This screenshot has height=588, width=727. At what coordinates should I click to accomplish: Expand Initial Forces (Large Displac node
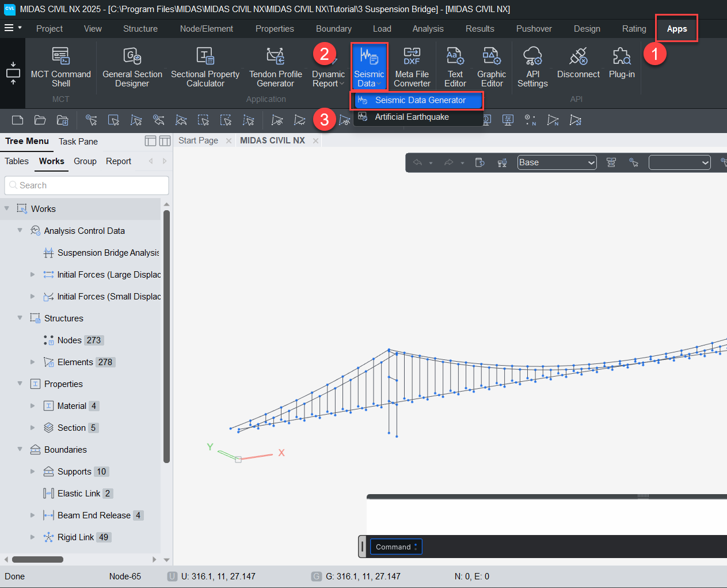[33, 275]
